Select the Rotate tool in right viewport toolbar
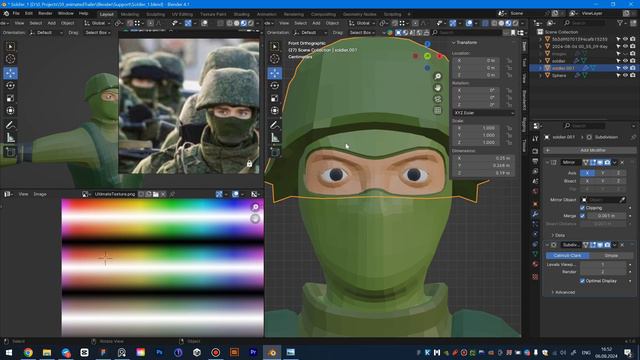Viewport: 640px width, 360px height. tap(275, 86)
